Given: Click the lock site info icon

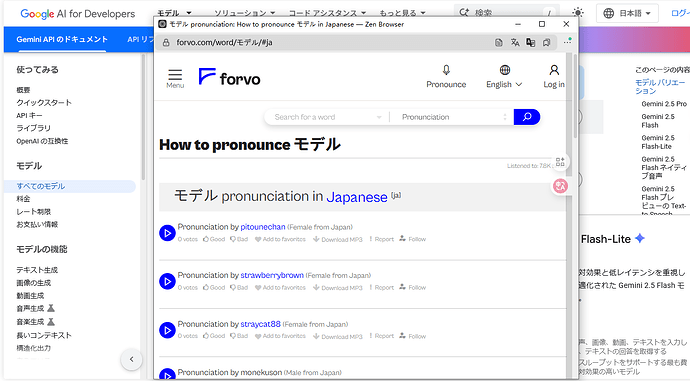Looking at the screenshot, I should click(x=166, y=43).
